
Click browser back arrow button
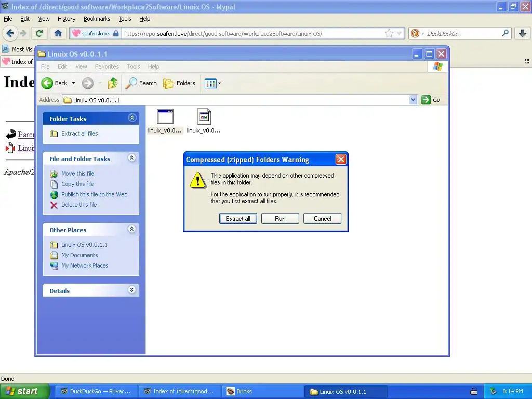10,33
